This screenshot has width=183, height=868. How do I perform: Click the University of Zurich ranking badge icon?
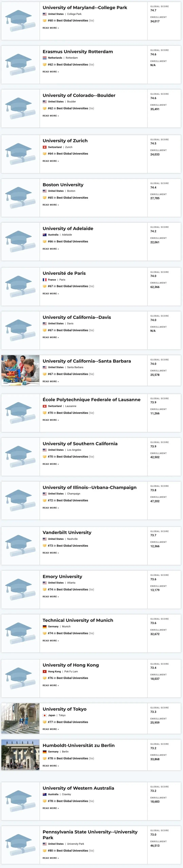44,154
